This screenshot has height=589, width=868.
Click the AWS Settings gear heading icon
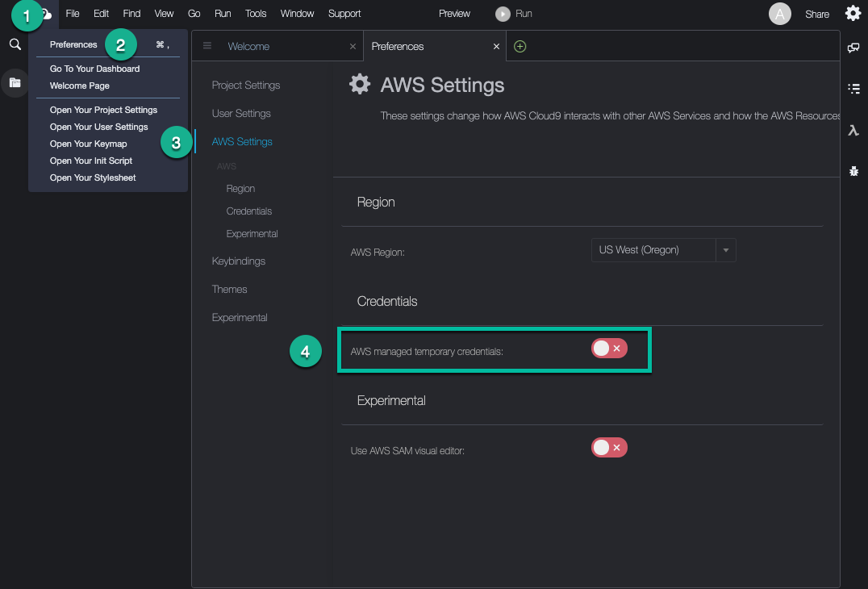(359, 84)
